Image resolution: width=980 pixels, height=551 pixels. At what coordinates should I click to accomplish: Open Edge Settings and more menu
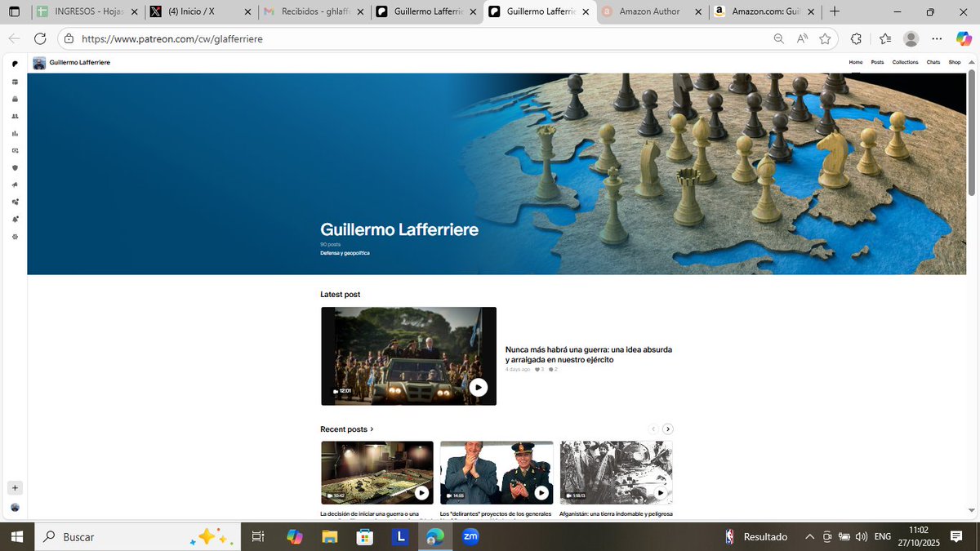coord(938,38)
